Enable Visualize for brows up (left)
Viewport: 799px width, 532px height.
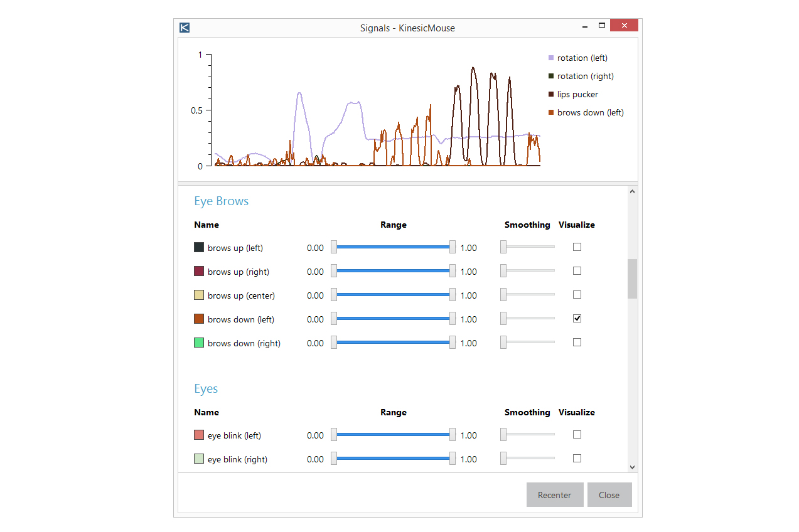pos(577,247)
